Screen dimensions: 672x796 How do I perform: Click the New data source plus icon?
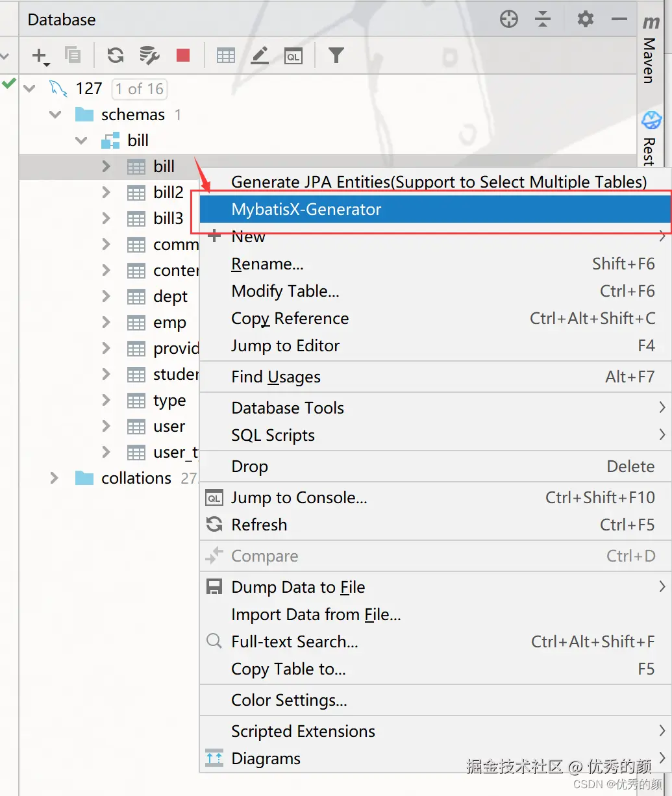tap(40, 56)
